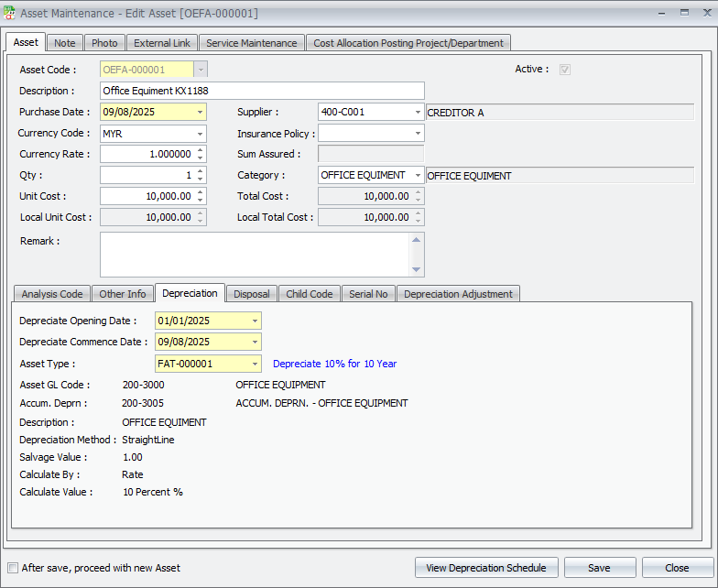Switch to the Analysis Code sub-tab
This screenshot has height=588, width=718.
52,294
